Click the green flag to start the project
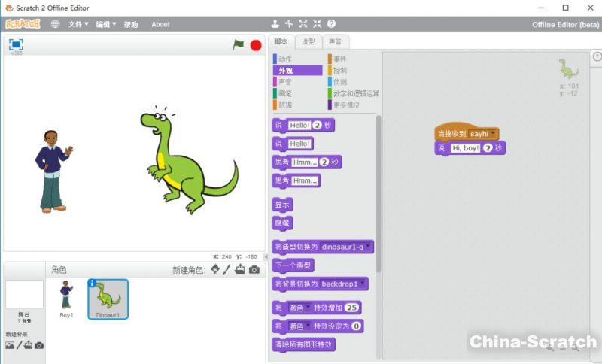602x364 pixels. (x=239, y=45)
